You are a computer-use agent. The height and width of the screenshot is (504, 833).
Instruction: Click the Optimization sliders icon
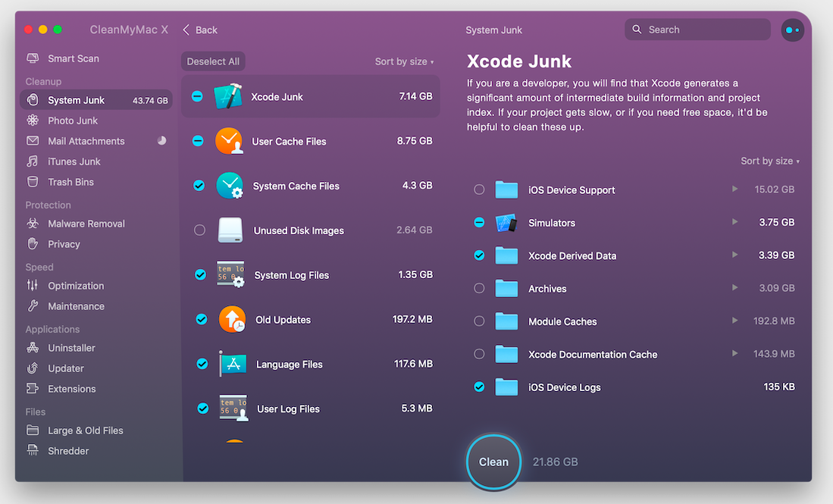tap(33, 285)
